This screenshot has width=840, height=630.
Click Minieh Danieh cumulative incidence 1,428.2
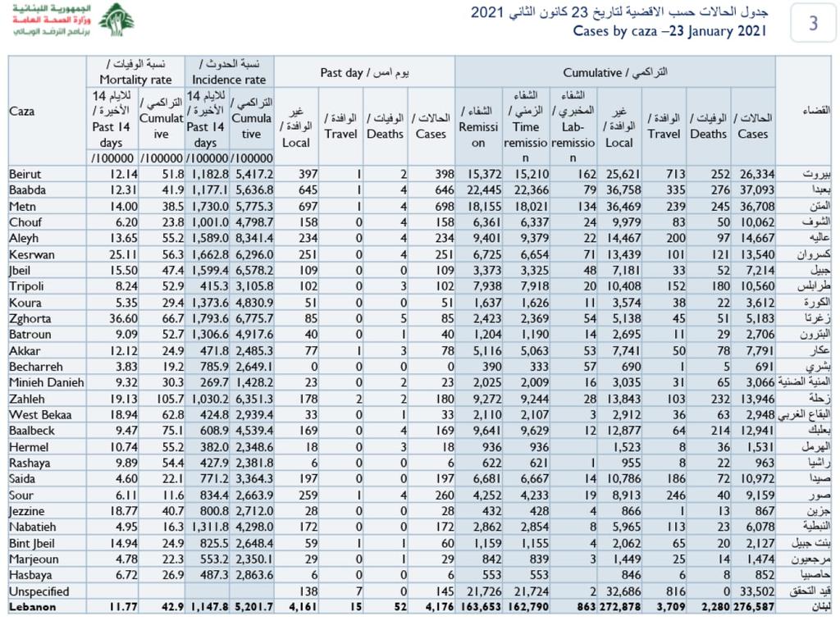point(254,382)
